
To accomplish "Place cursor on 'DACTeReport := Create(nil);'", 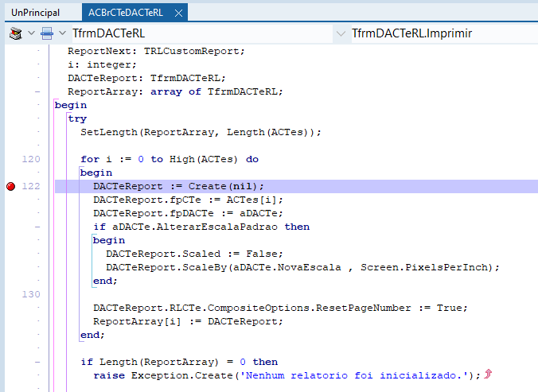I will pos(178,186).
